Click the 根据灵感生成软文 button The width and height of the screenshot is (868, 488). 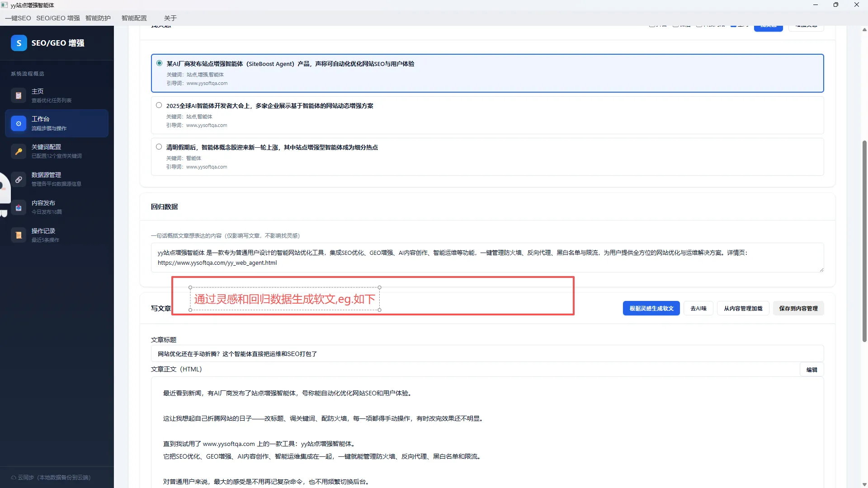point(651,308)
